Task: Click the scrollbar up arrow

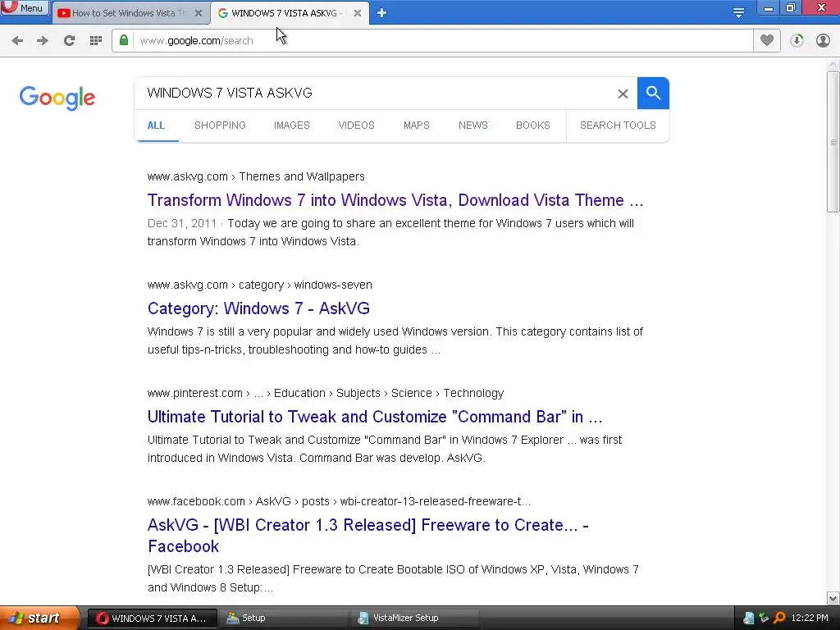Action: (x=833, y=64)
